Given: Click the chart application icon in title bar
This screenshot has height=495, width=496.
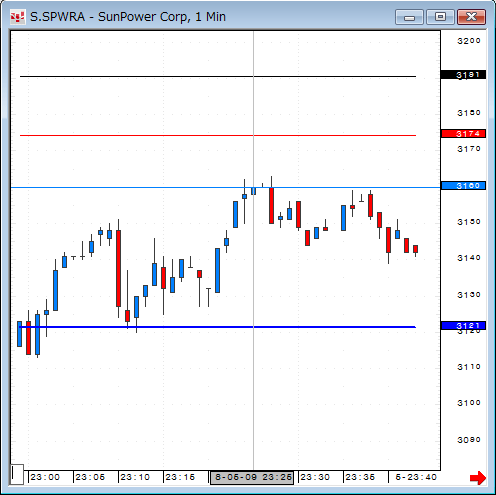Looking at the screenshot, I should 17,17.
